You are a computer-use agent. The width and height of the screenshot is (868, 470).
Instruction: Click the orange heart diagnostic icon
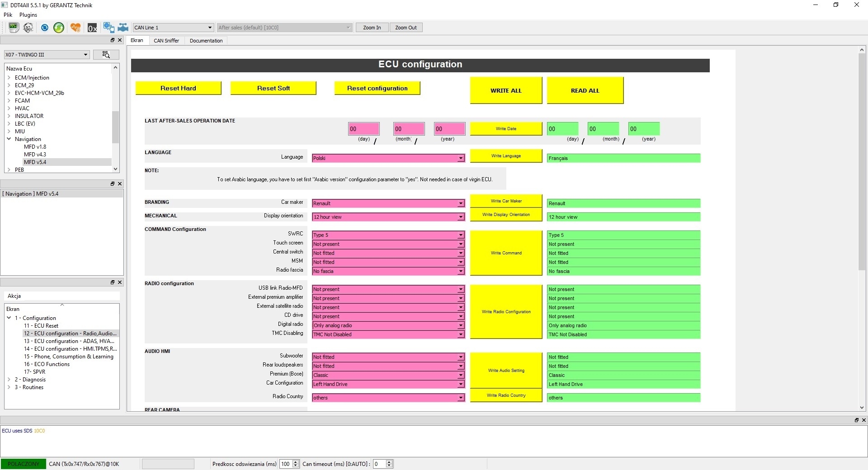[x=75, y=28]
